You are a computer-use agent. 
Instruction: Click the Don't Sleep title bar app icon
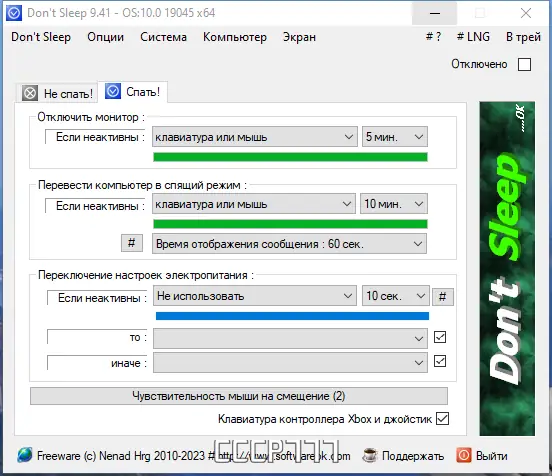14,13
